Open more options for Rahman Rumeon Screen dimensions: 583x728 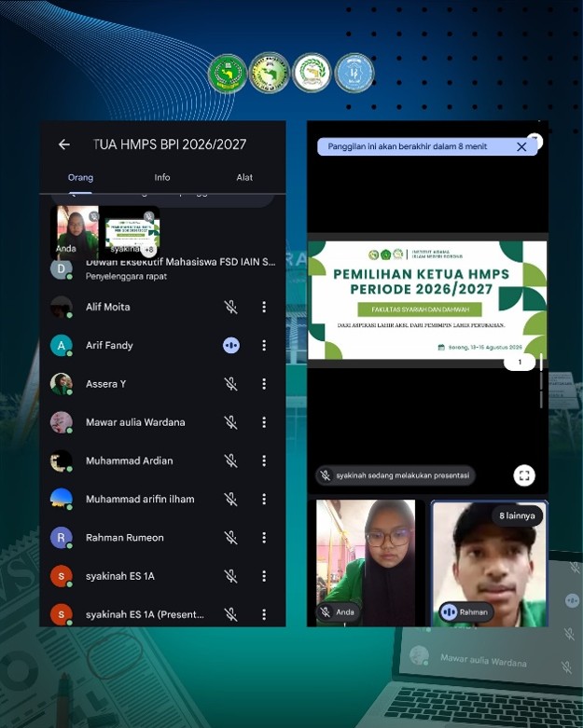click(264, 538)
